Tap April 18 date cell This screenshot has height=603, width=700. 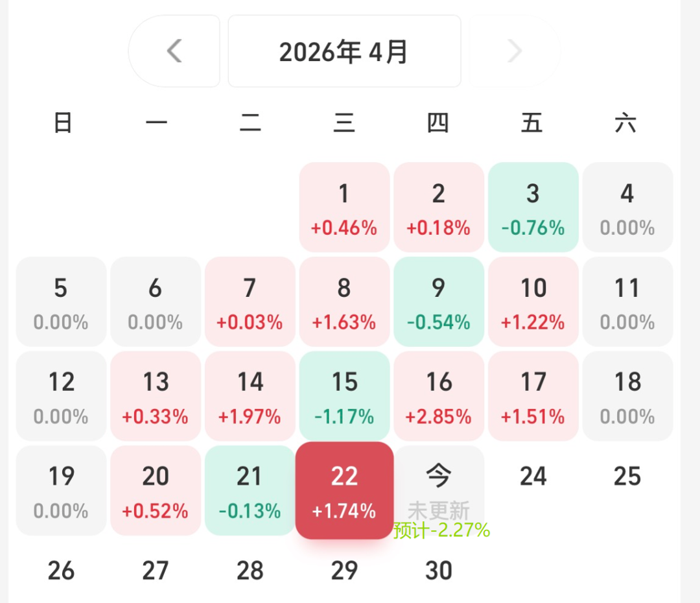click(627, 396)
